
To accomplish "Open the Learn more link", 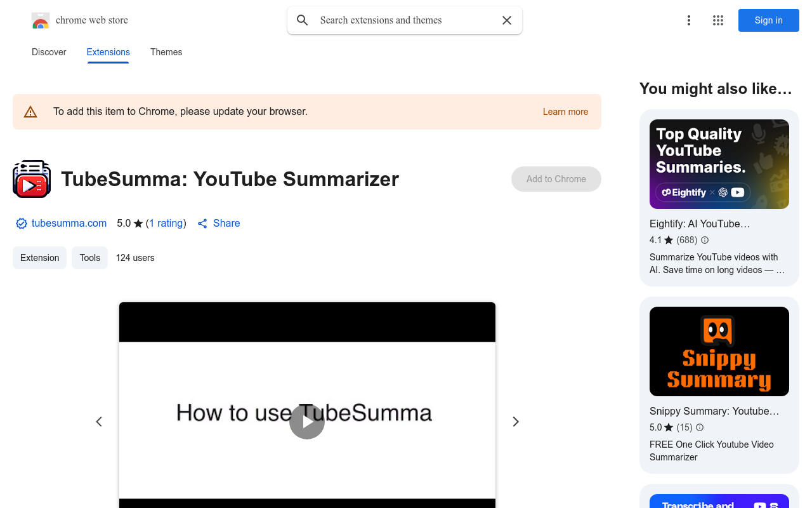I will (565, 112).
